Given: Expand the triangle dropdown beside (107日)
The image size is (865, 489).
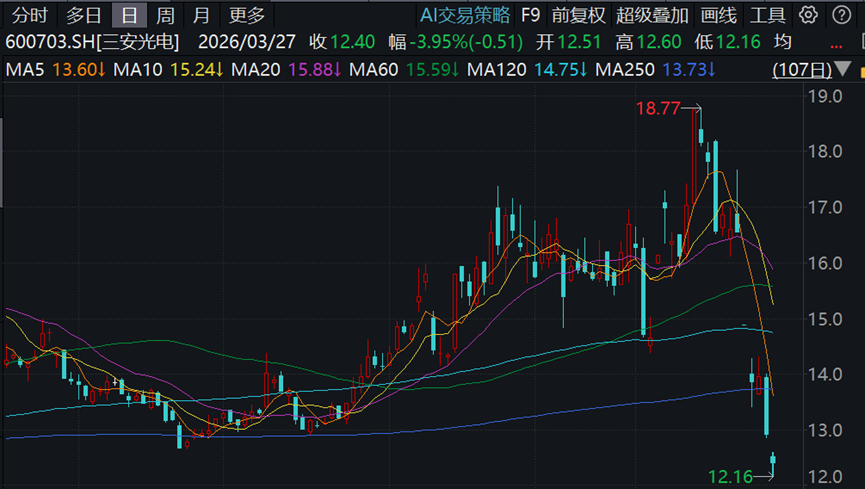Looking at the screenshot, I should 842,69.
